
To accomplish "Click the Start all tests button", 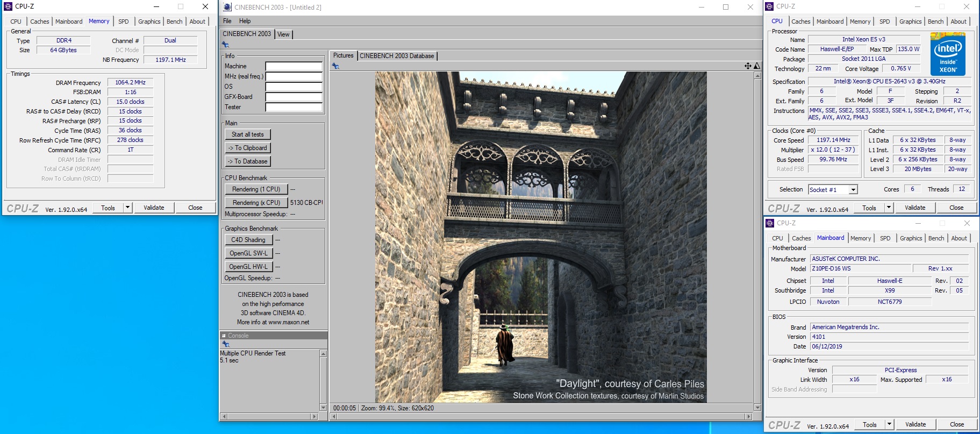I will [x=248, y=134].
